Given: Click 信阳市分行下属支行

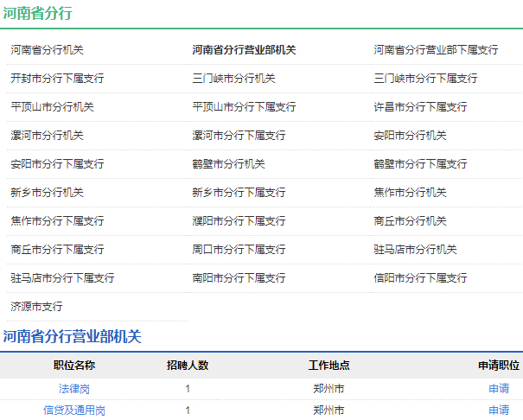Looking at the screenshot, I should [x=420, y=278].
